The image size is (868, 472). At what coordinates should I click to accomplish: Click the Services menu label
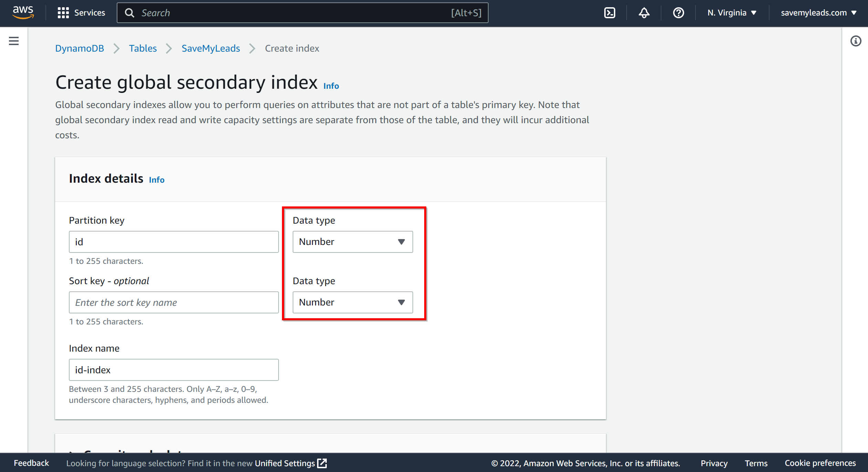90,13
